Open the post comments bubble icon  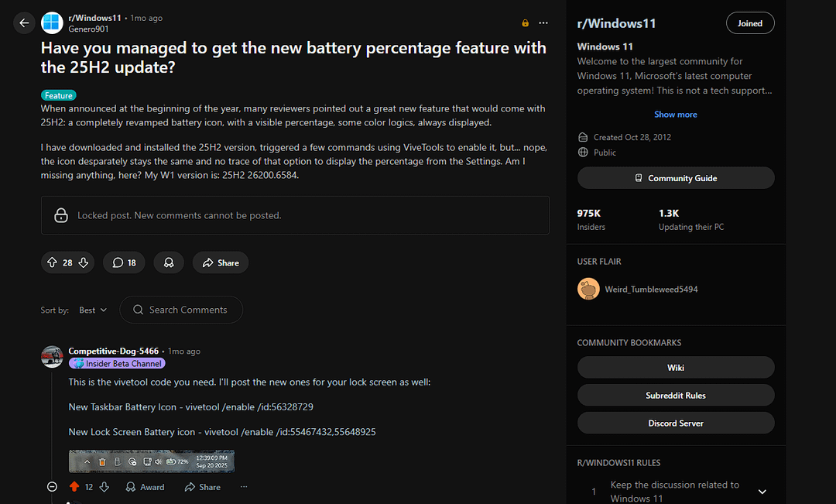(x=124, y=263)
